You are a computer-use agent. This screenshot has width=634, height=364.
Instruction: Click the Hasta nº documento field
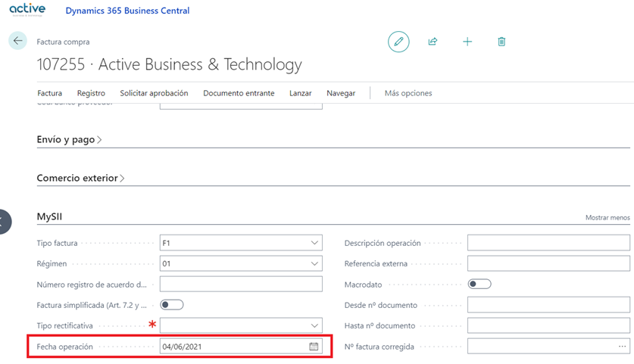[x=548, y=325]
